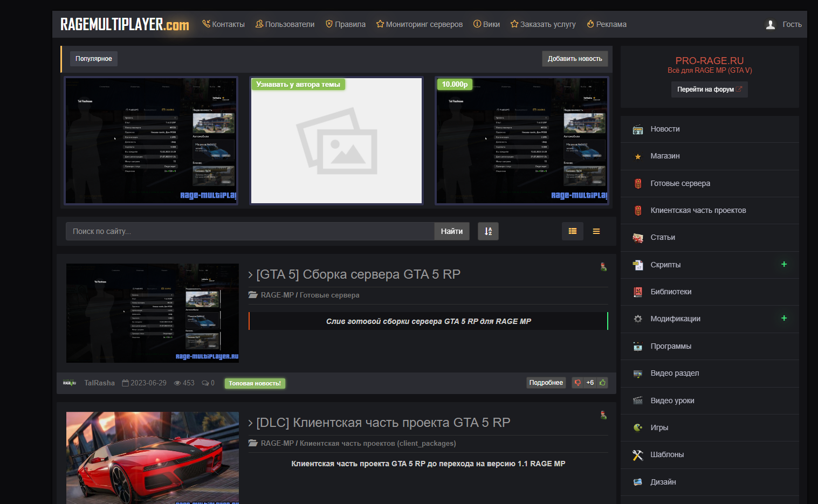The width and height of the screenshot is (818, 504).
Task: Click the Видео раздел sidebar icon
Action: tap(638, 374)
